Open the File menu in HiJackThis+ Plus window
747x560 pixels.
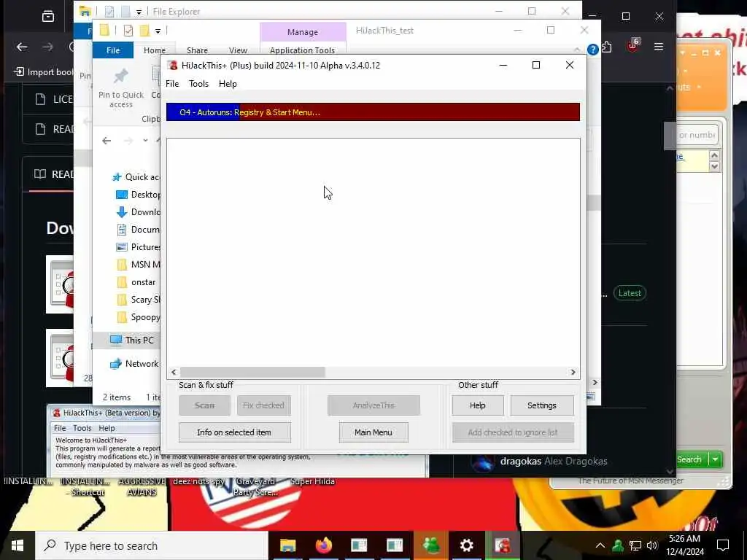[x=172, y=84]
